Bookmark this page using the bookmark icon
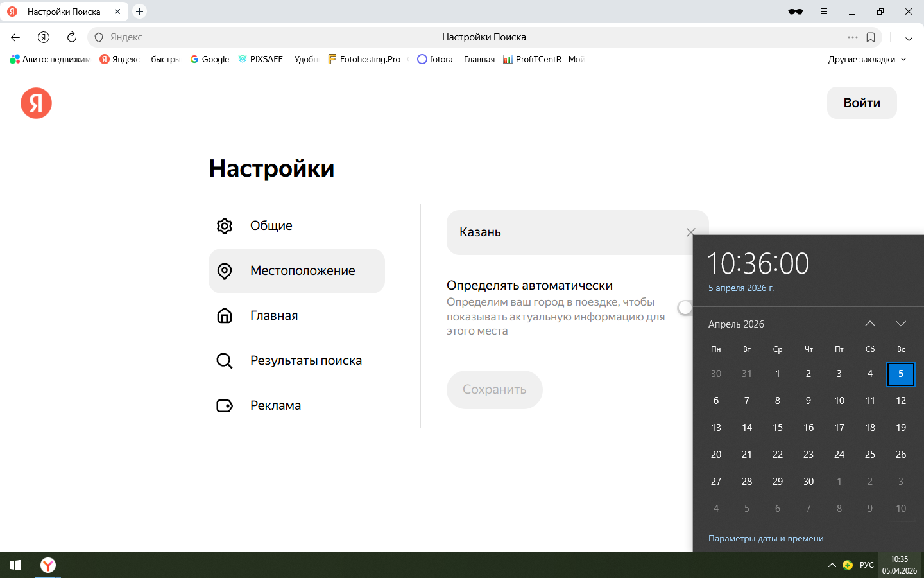 pos(871,37)
